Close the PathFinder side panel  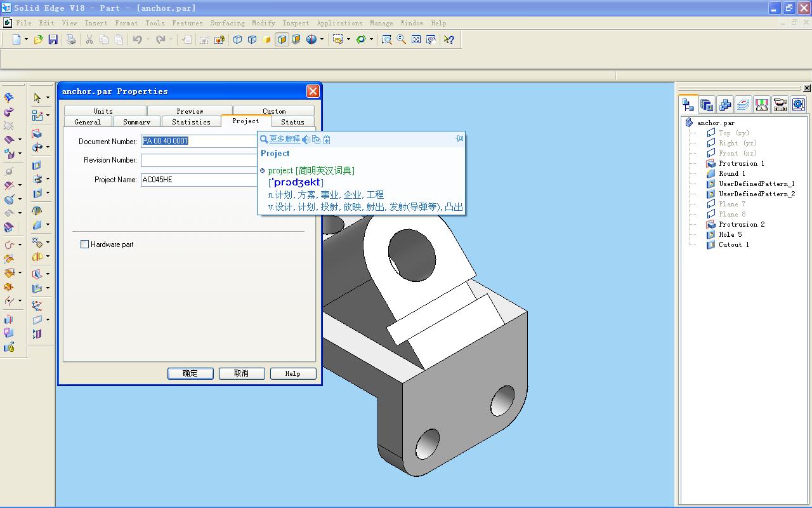[807, 88]
